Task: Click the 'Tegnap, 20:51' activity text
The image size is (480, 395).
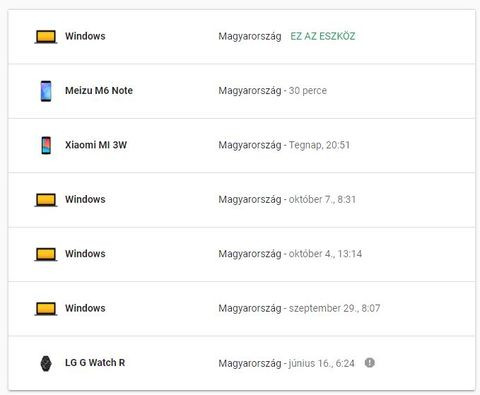Action: click(319, 145)
